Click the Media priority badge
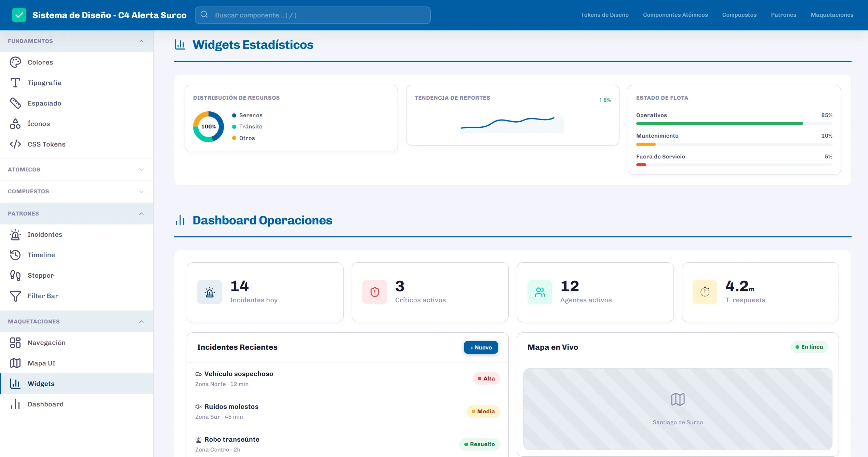Image resolution: width=868 pixels, height=457 pixels. 483,411
